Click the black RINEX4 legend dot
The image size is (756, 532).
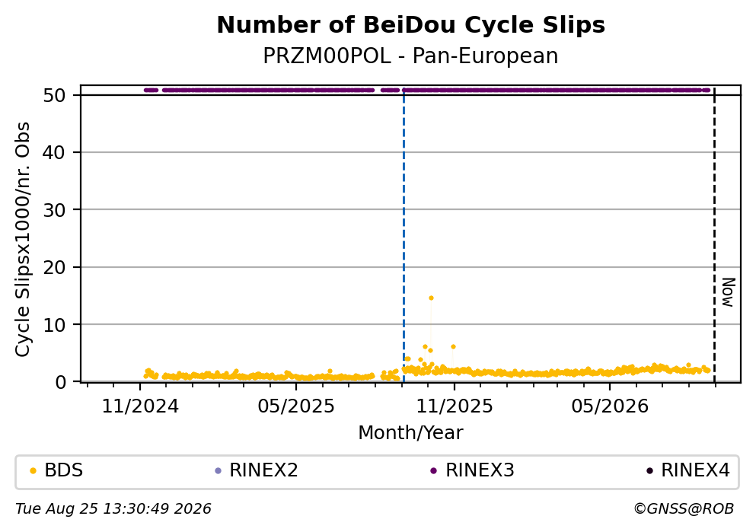[649, 471]
